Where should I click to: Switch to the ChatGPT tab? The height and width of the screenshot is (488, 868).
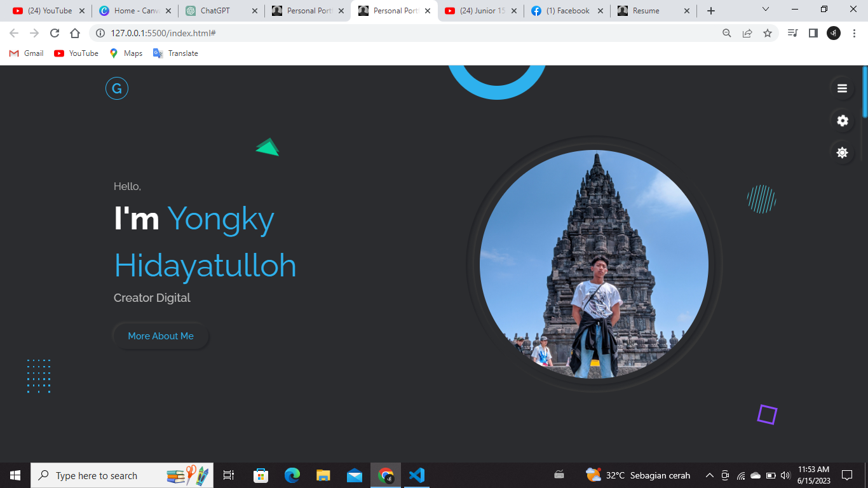click(x=216, y=10)
